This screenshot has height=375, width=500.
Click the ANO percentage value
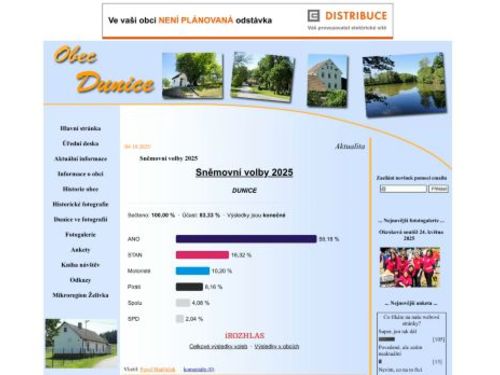[x=329, y=239]
